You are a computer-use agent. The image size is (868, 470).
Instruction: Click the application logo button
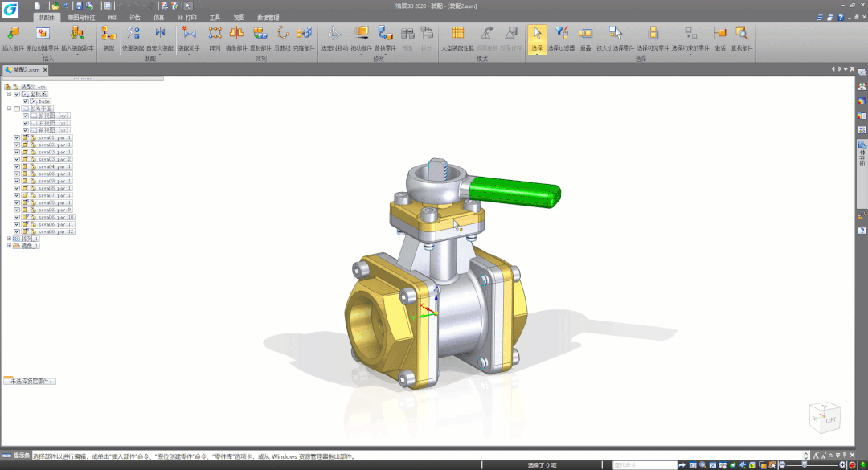(x=10, y=10)
